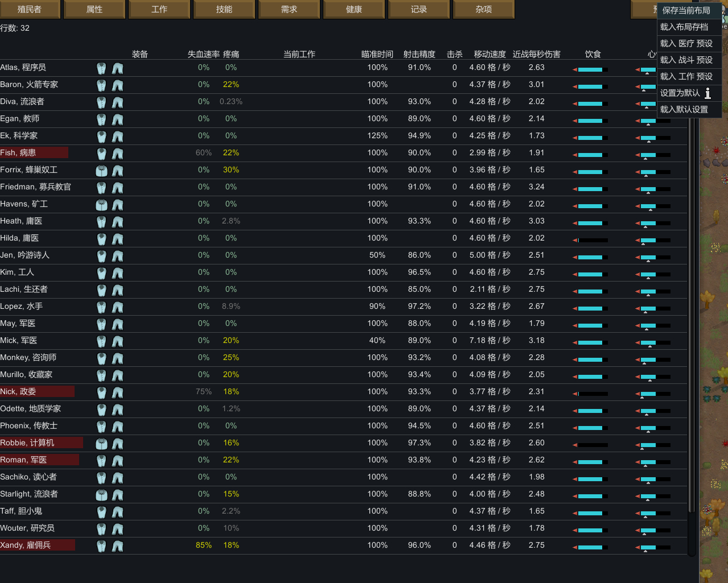Viewport: 728px width, 583px height.
Task: Select 载入 医疗 预设 option
Action: point(689,43)
